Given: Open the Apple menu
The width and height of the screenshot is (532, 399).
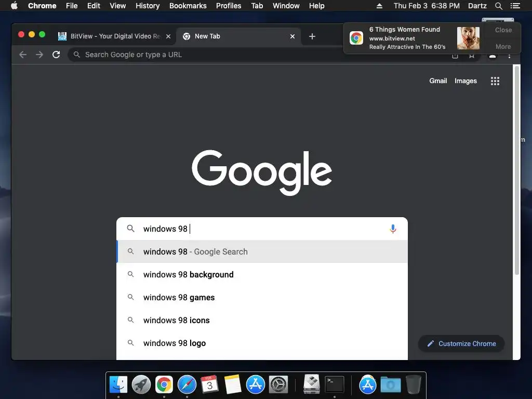Looking at the screenshot, I should [14, 6].
